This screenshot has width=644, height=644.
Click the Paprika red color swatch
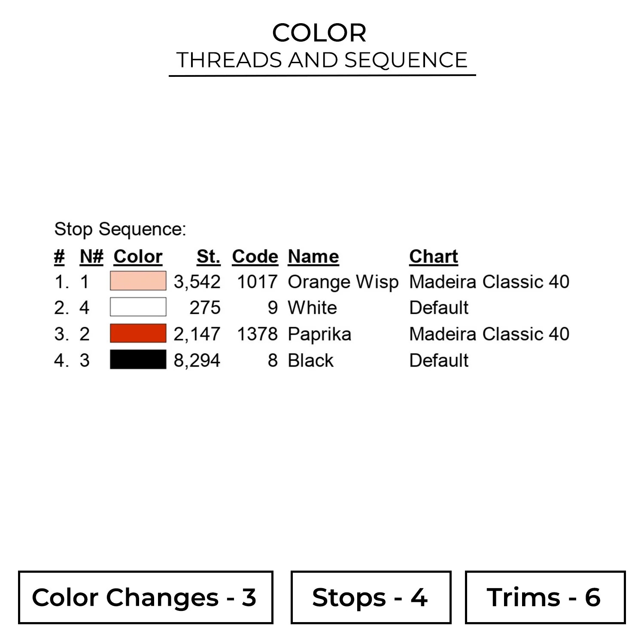(x=138, y=333)
